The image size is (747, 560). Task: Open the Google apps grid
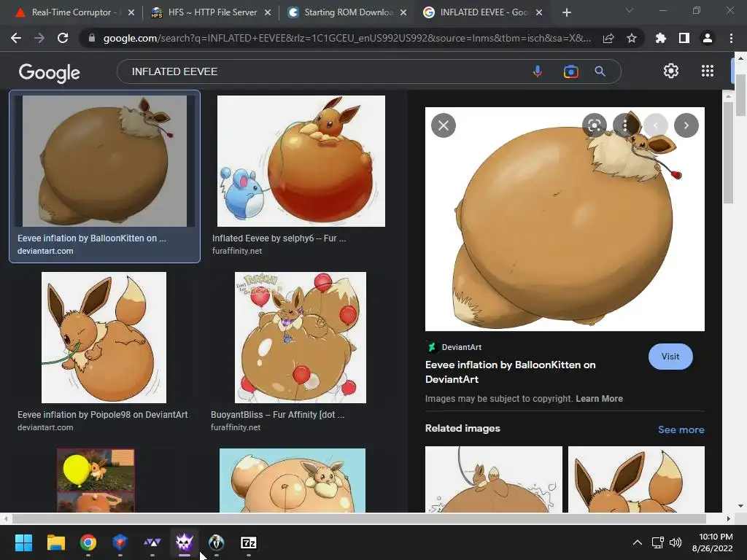(x=708, y=71)
